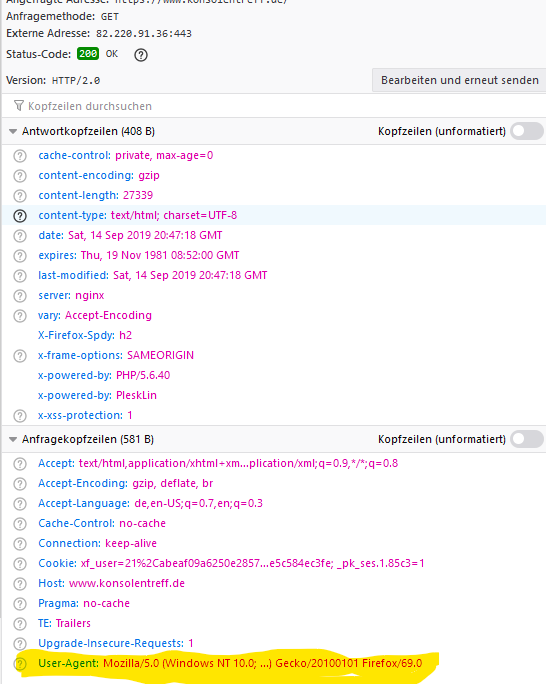Viewport: 546px width, 691px height.
Task: Click help icon beside Cookie header
Action: pos(20,564)
